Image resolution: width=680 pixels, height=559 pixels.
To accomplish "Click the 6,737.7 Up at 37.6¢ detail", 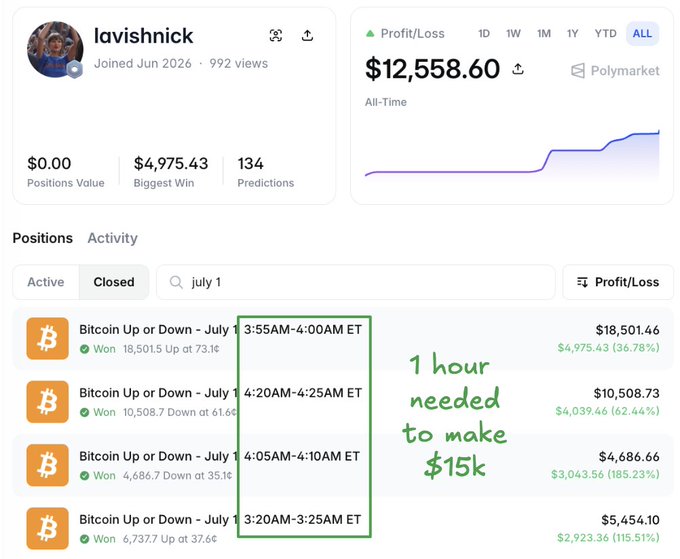I will [170, 539].
